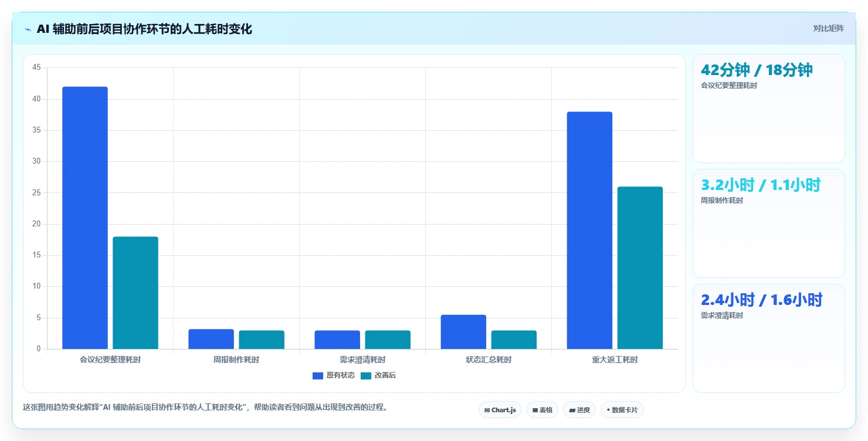Click the 会议纪要整理耗时 x-axis label
Viewport: 868px width, 441px height.
coord(110,359)
